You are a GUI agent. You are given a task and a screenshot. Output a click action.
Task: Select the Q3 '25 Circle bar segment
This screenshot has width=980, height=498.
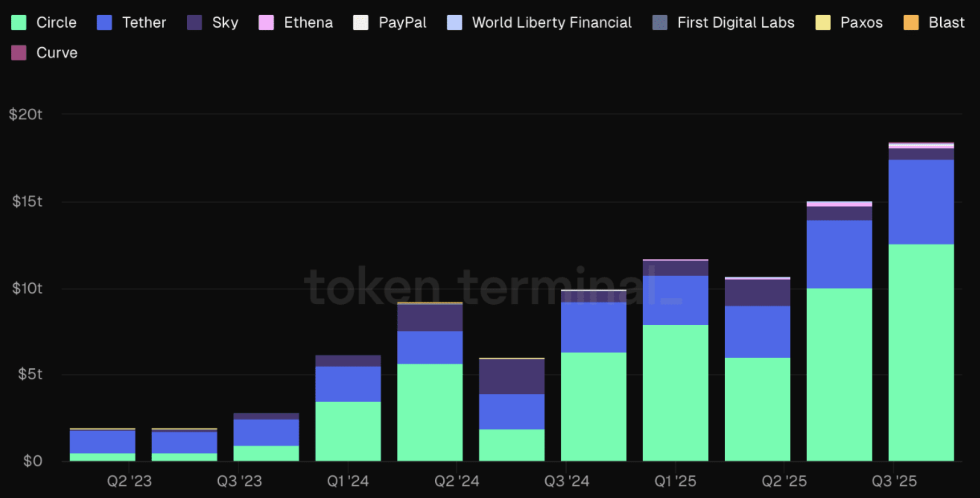tap(921, 352)
